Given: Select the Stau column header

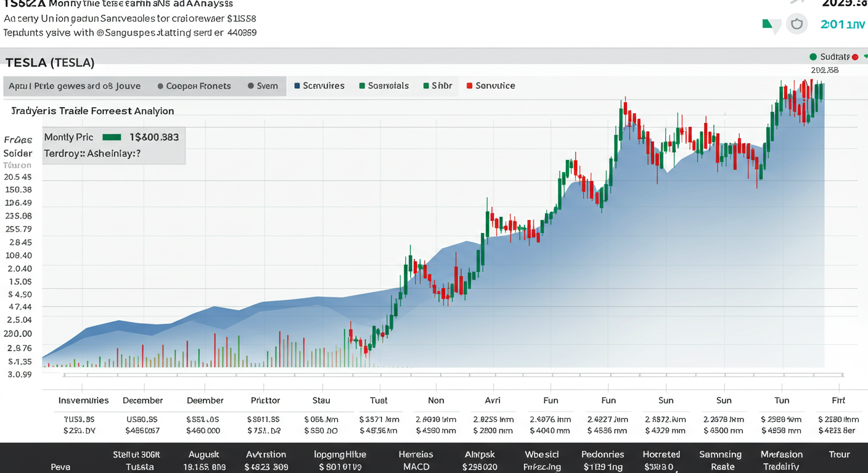Looking at the screenshot, I should pyautogui.click(x=321, y=400).
